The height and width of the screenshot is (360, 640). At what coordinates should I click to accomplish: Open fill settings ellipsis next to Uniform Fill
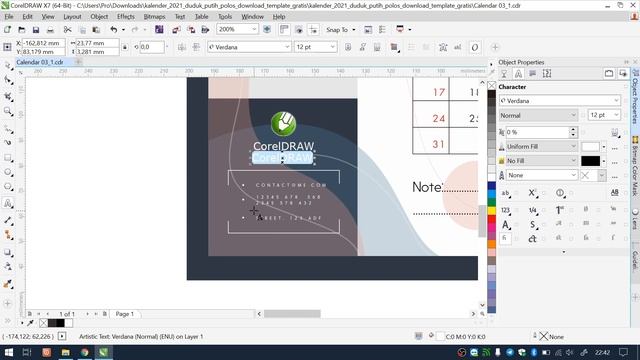(x=615, y=147)
